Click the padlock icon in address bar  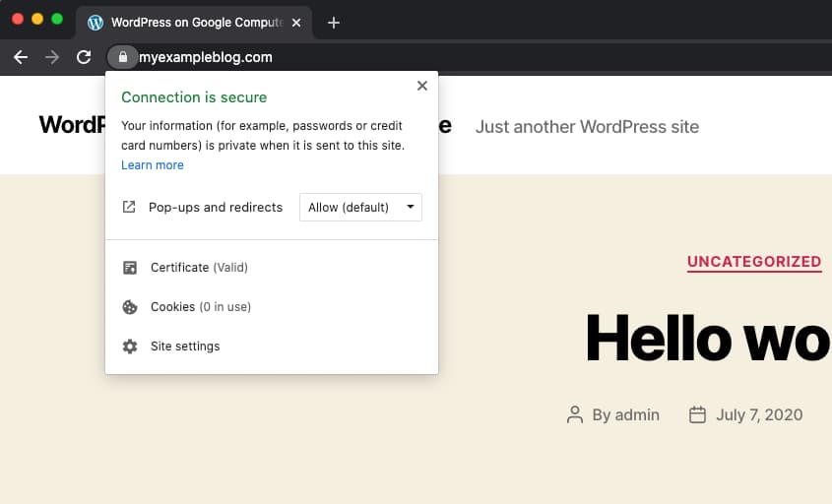tap(122, 57)
